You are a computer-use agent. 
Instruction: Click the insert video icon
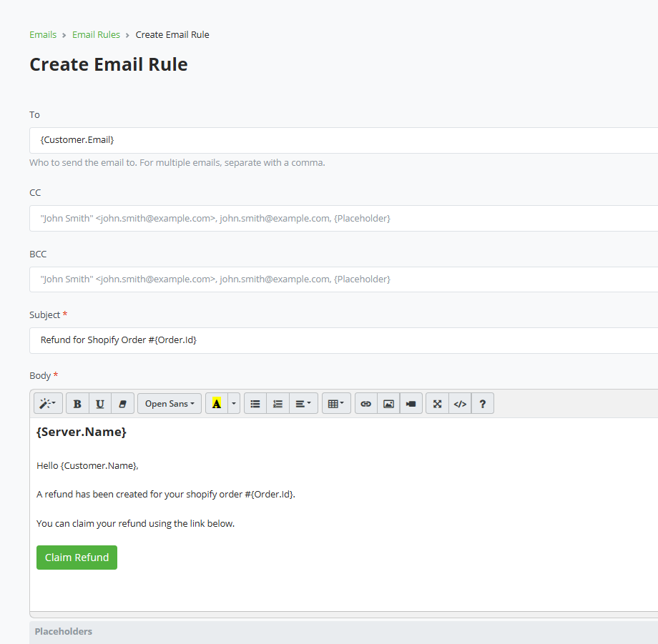coord(411,403)
